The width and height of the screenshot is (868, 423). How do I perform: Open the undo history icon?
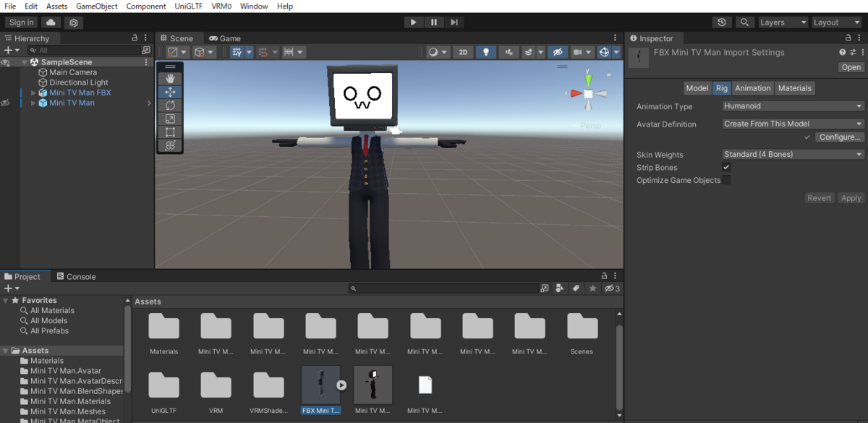[x=722, y=22]
